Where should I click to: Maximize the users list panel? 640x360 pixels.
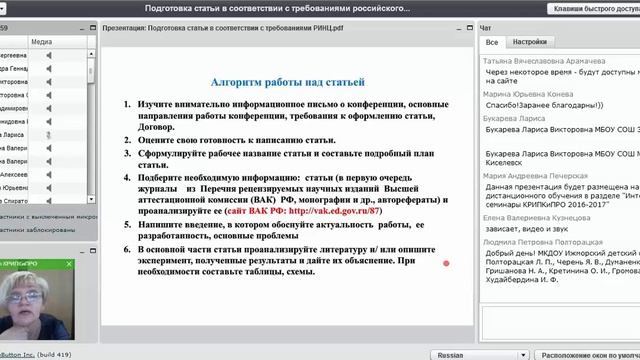coord(93,28)
